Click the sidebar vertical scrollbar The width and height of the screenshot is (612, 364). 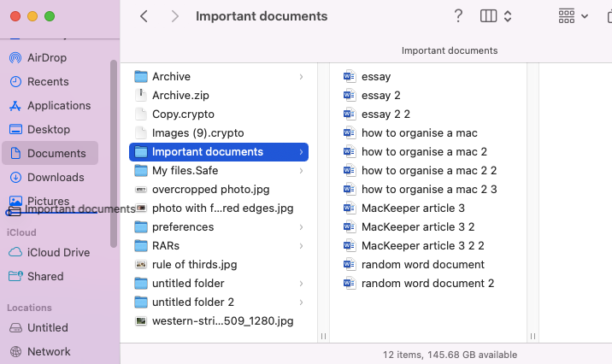point(114,154)
